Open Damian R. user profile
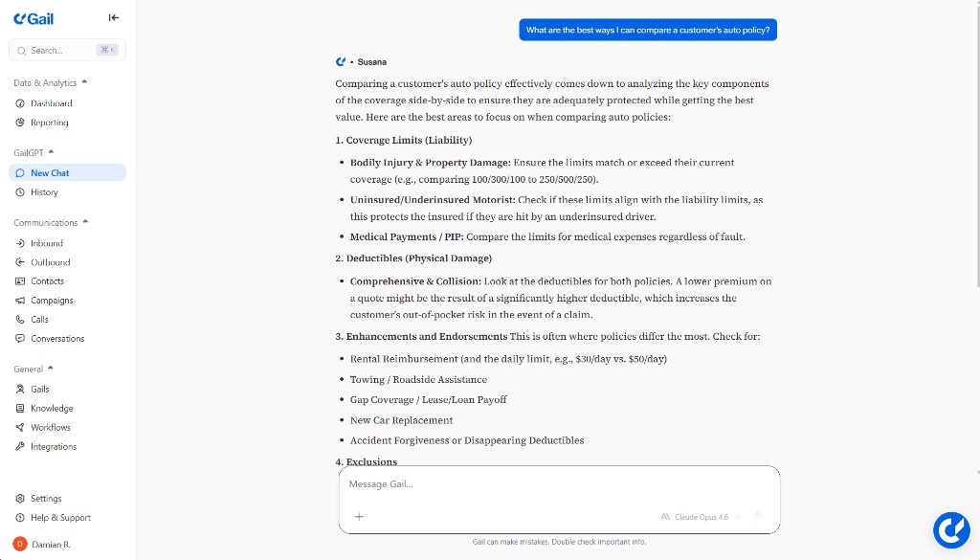 point(51,544)
